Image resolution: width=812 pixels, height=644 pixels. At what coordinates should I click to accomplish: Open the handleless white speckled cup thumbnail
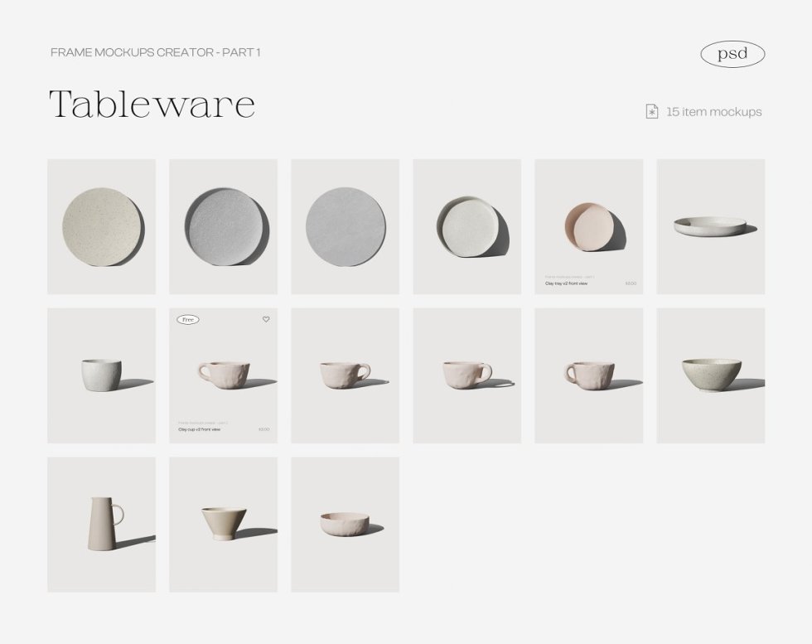[x=101, y=375]
